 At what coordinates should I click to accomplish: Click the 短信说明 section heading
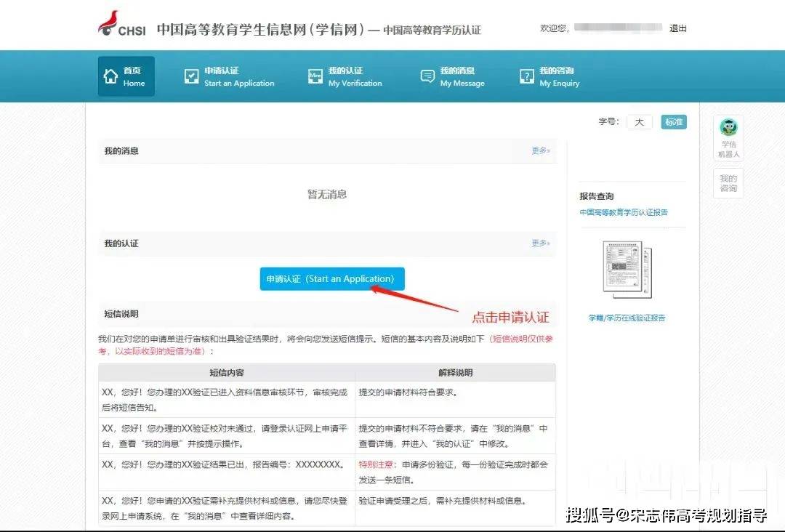pyautogui.click(x=121, y=314)
